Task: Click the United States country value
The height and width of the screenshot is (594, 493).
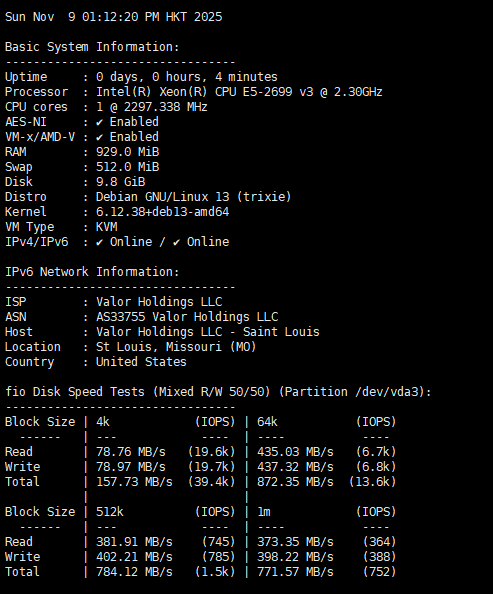Action: (x=141, y=362)
